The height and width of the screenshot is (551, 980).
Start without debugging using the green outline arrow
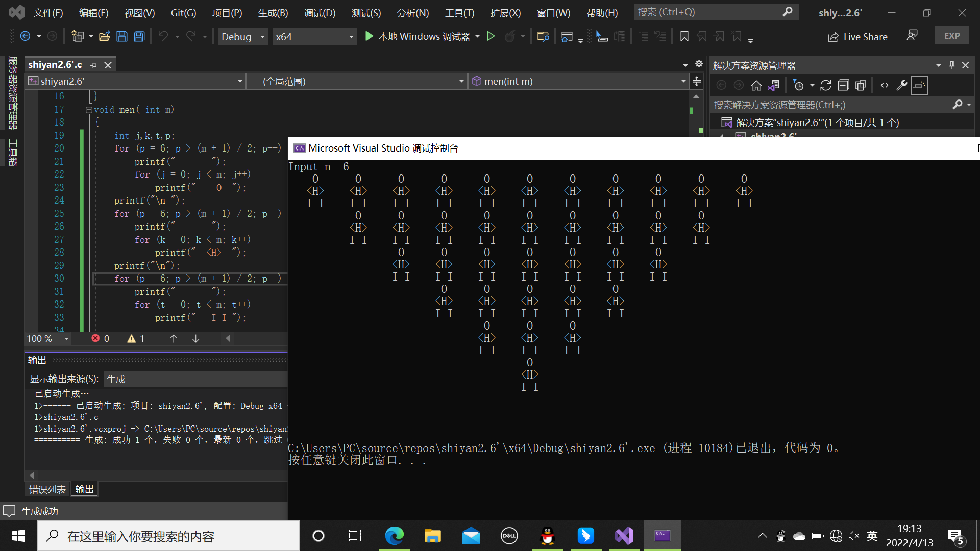pos(491,36)
